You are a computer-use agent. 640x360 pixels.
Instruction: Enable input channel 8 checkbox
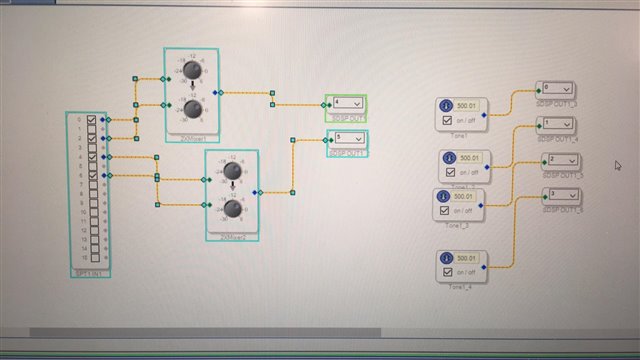pos(93,194)
